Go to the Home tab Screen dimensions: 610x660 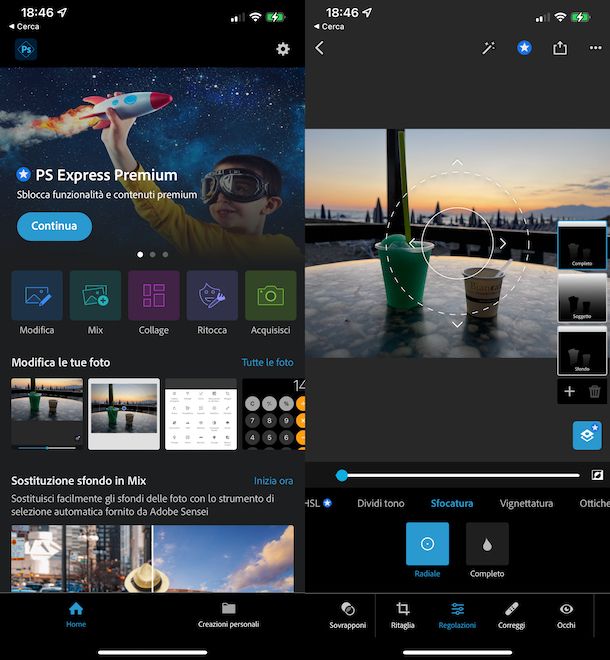tap(76, 615)
